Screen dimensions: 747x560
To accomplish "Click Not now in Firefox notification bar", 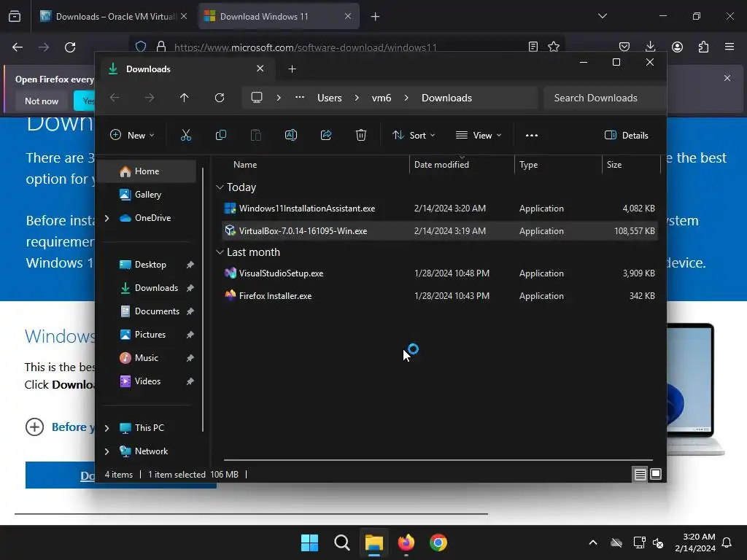I will pos(42,101).
